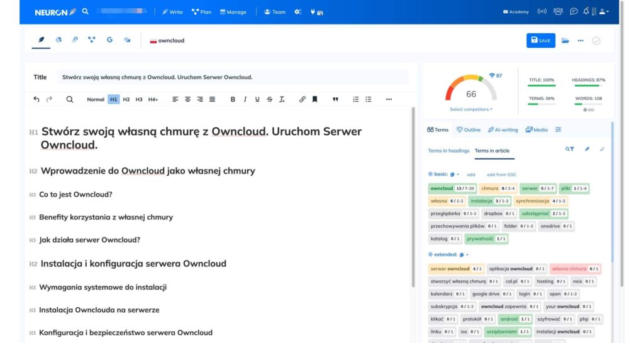Open the sliders settings icon beside Media
The image size is (644, 343).
(558, 129)
